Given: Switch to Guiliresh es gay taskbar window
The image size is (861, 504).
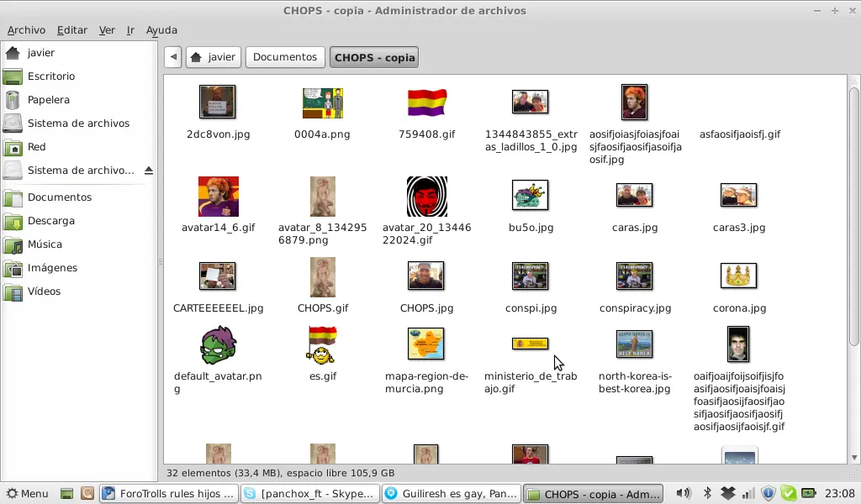Looking at the screenshot, I should (x=452, y=494).
